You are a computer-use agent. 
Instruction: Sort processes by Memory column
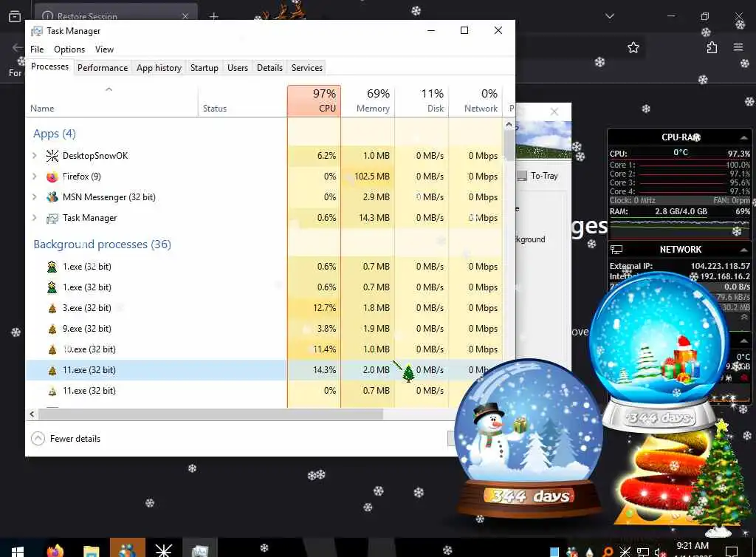(x=368, y=100)
